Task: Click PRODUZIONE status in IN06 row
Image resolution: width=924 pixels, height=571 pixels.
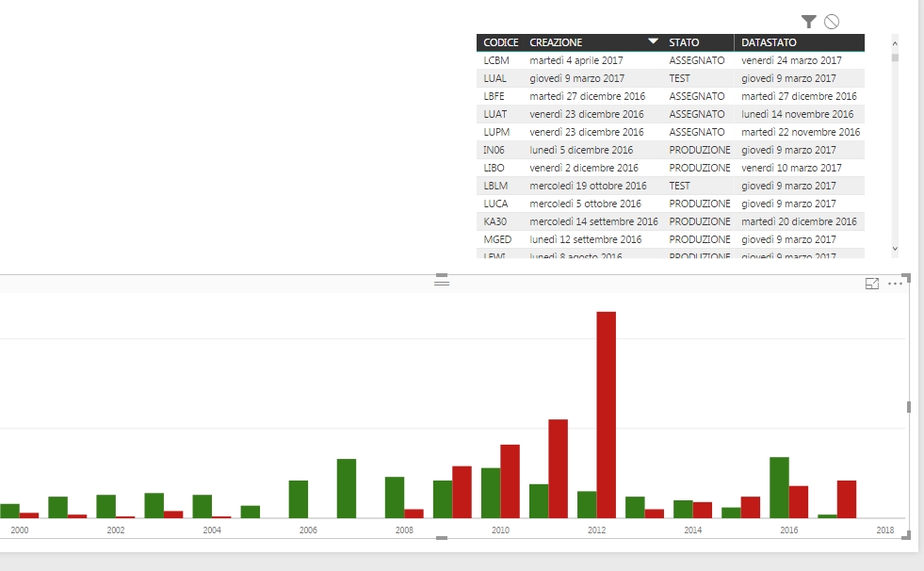Action: 700,150
